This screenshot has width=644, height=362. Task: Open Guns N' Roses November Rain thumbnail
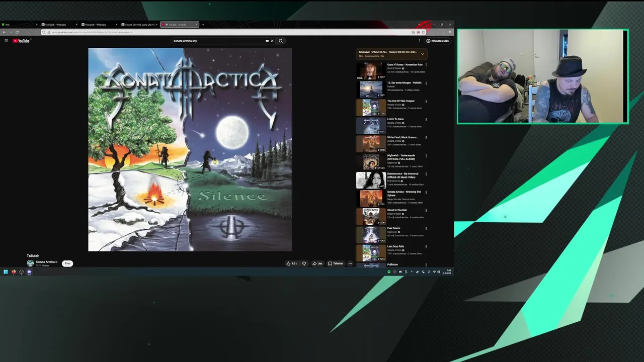click(371, 71)
